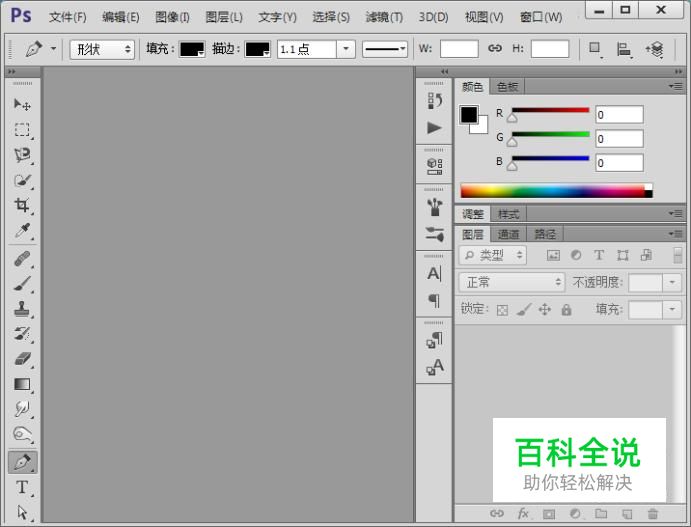Open the tool mode 形状 dropdown
Viewport: 691px width, 527px height.
click(x=102, y=49)
